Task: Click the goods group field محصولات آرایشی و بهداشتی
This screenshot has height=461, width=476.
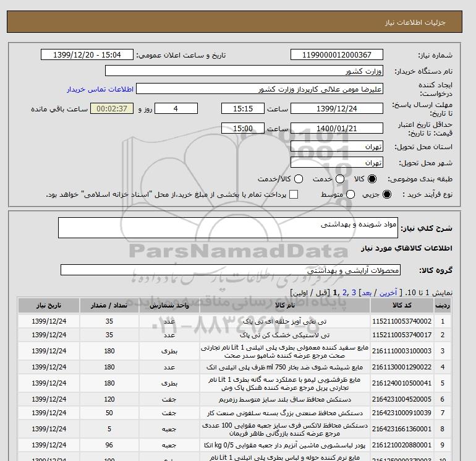Action: (x=231, y=270)
